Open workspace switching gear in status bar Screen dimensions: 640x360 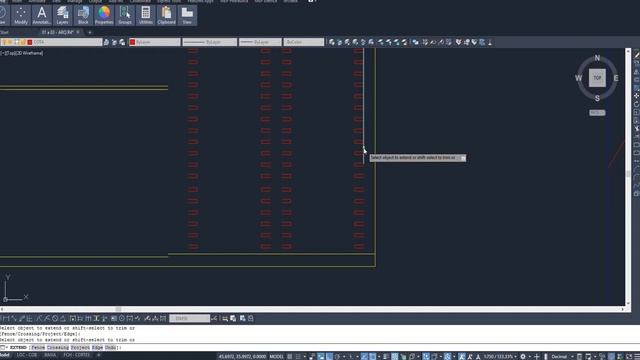tap(523, 357)
